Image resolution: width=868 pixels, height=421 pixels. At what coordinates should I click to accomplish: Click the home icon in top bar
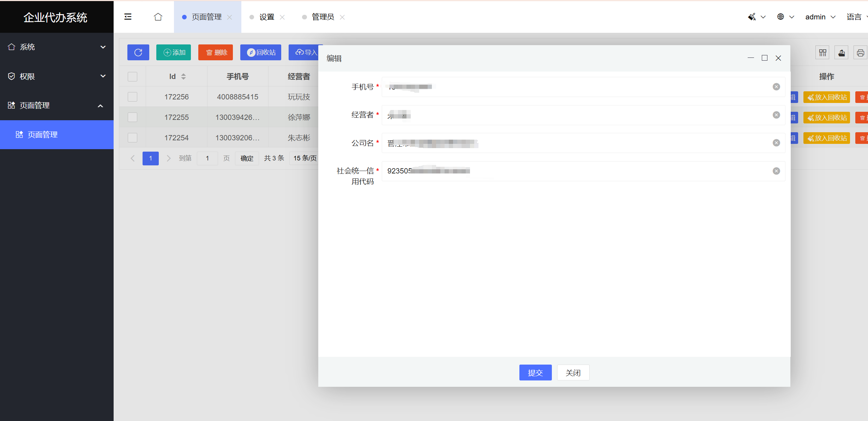coord(158,17)
